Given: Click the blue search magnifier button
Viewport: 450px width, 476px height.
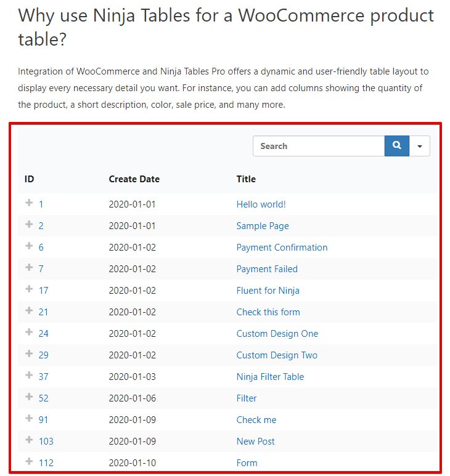Looking at the screenshot, I should coord(397,146).
